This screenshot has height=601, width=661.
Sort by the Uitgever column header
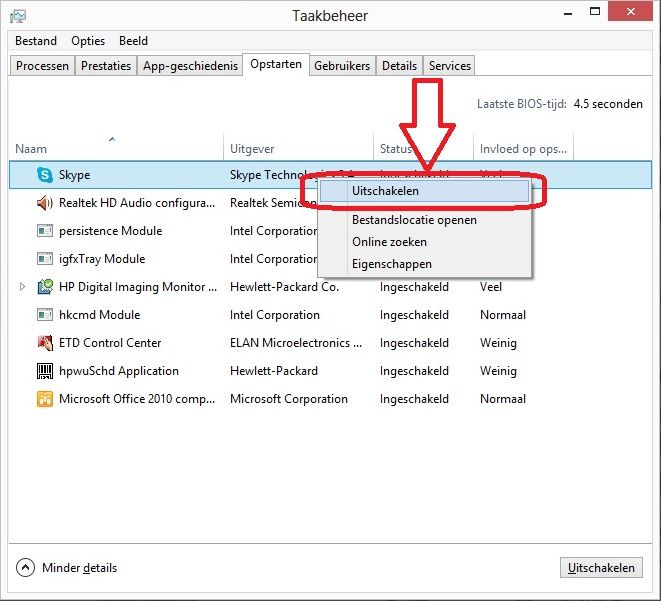298,148
